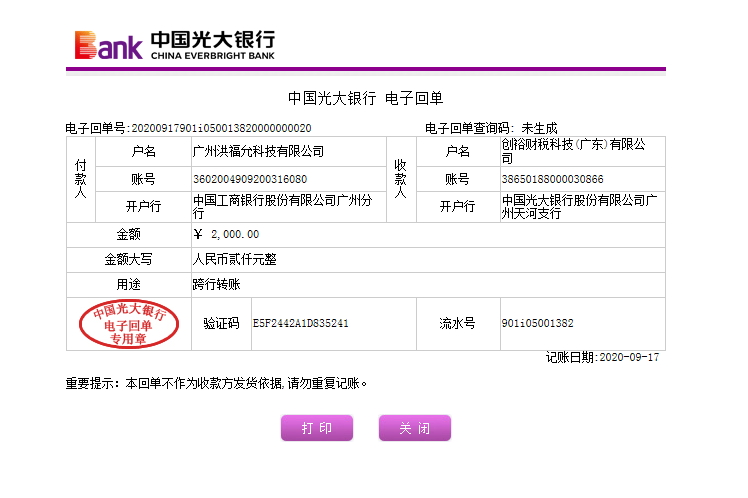Click the query code status 未生成
Screen dimensions: 748x498
click(539, 128)
